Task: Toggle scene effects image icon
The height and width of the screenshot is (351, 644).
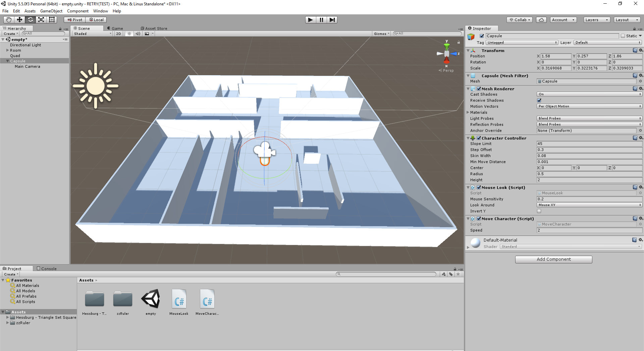Action: click(147, 34)
